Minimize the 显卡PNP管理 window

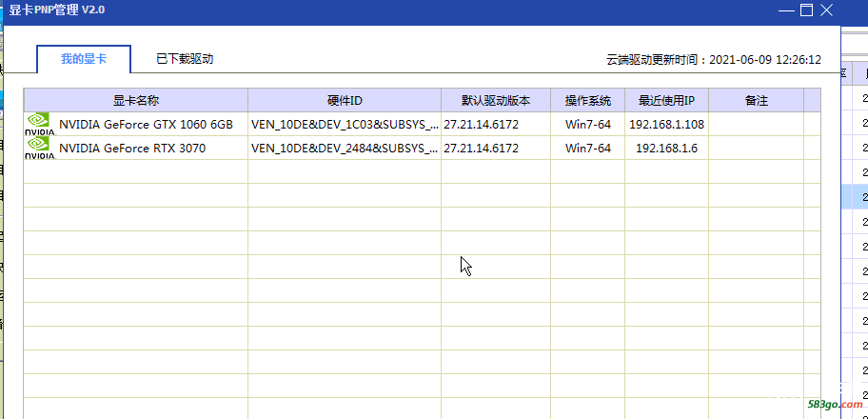pyautogui.click(x=786, y=10)
